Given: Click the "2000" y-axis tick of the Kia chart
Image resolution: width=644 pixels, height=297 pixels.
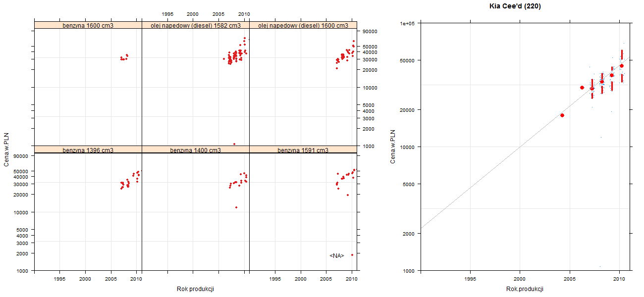Looking at the screenshot, I should (409, 233).
